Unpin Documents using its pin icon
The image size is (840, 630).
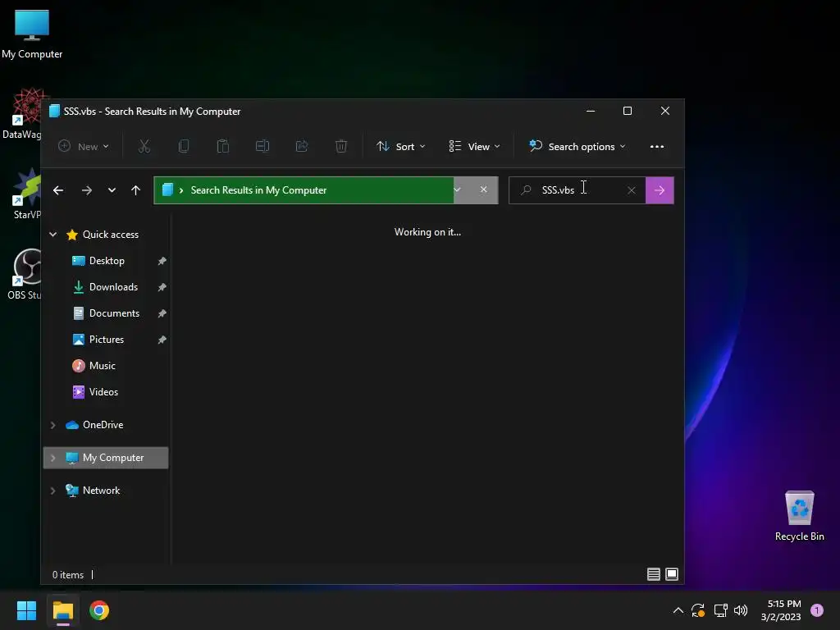[x=162, y=313]
